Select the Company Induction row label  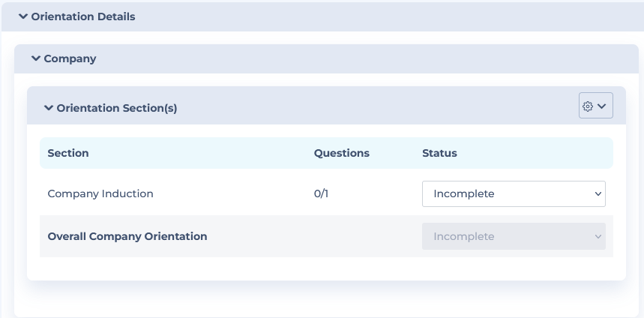tap(100, 193)
